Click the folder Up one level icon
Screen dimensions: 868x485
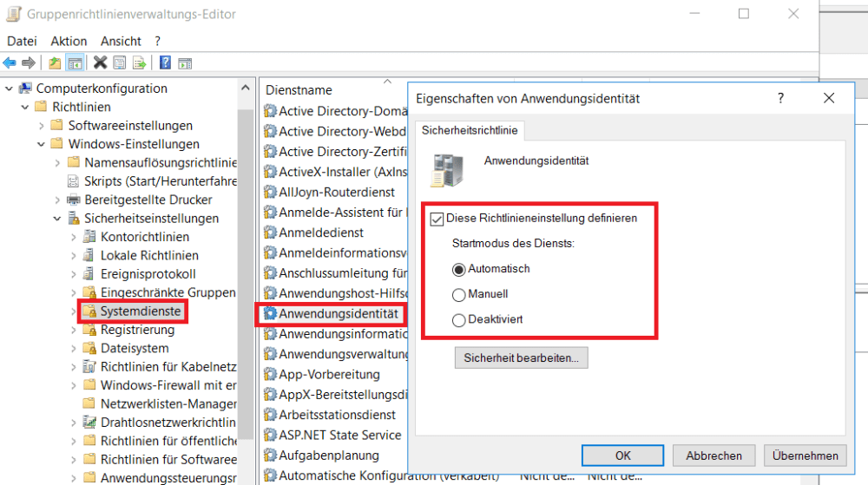pos(56,62)
